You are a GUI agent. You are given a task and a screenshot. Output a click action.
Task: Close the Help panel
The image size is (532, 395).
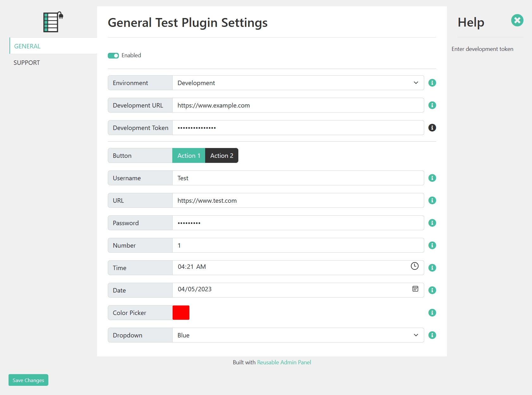[x=517, y=21]
